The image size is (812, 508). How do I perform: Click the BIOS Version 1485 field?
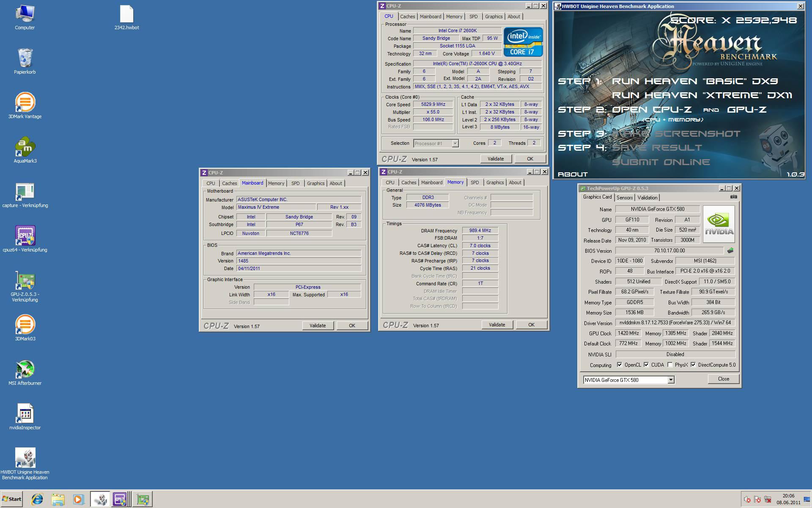tap(299, 261)
